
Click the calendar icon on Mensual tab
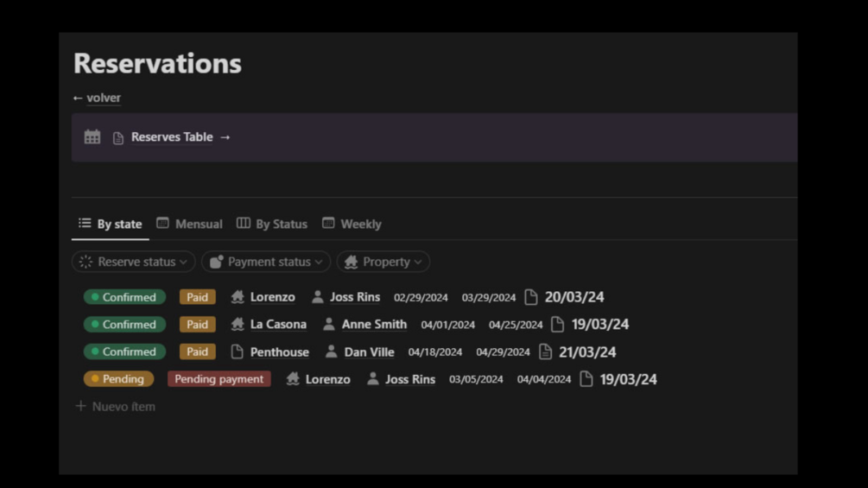coord(162,223)
